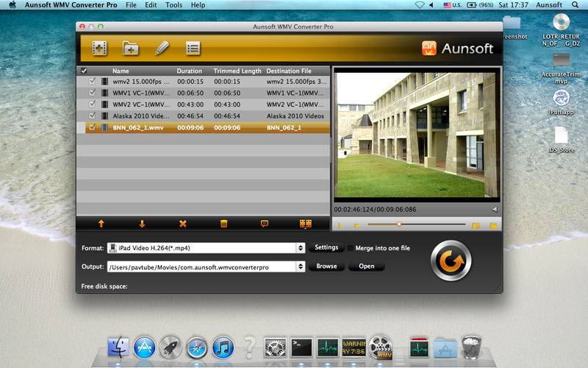Screen dimensions: 588x368
Task: Click the Duration column header
Action: coord(189,71)
